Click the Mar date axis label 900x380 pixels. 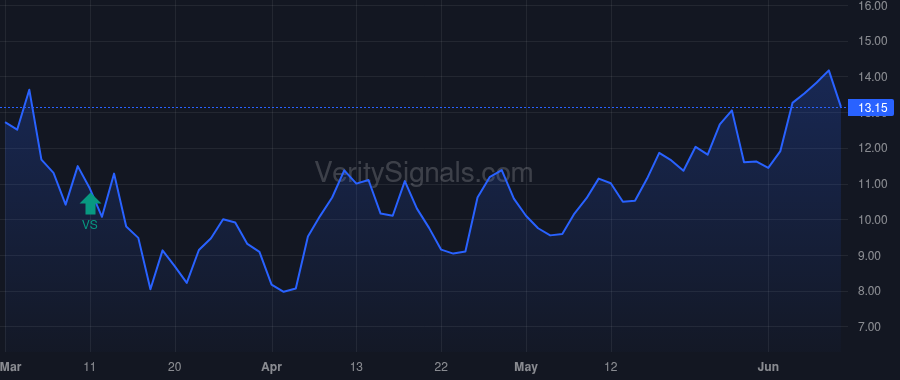click(10, 367)
